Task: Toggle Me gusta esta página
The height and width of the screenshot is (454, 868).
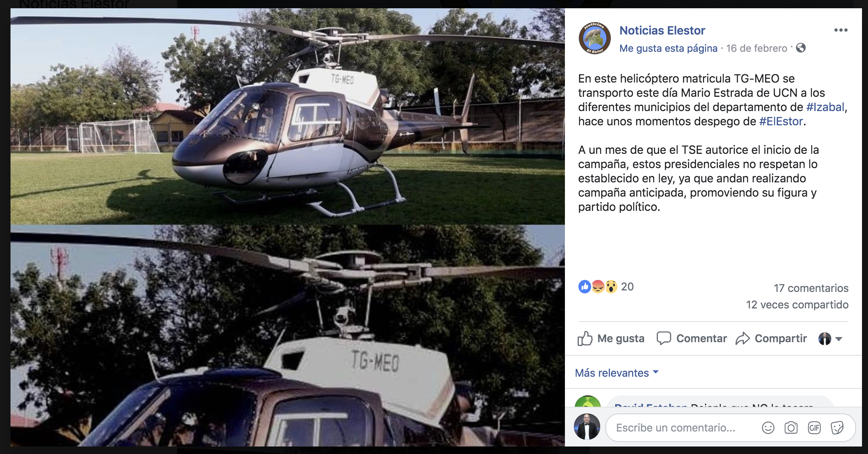Action: [x=668, y=48]
